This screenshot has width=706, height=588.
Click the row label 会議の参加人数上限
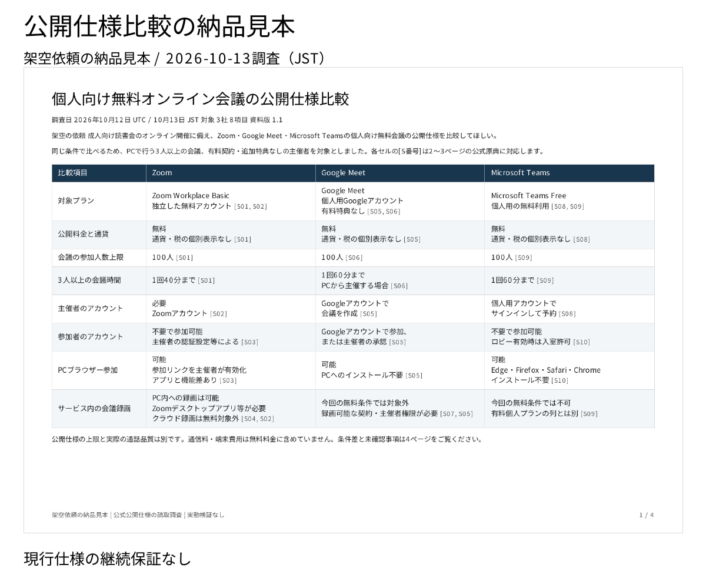[x=99, y=258]
